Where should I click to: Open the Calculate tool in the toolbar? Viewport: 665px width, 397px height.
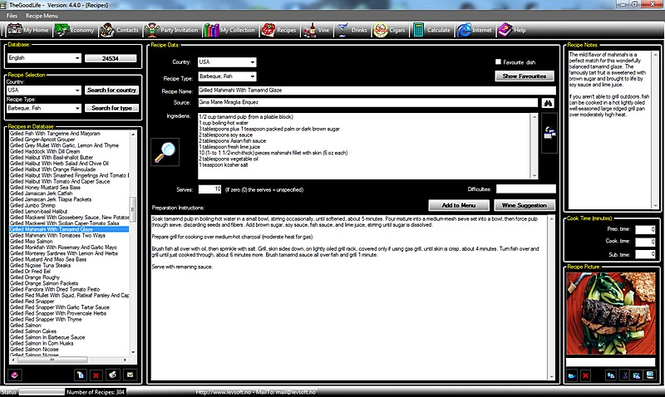coord(431,30)
